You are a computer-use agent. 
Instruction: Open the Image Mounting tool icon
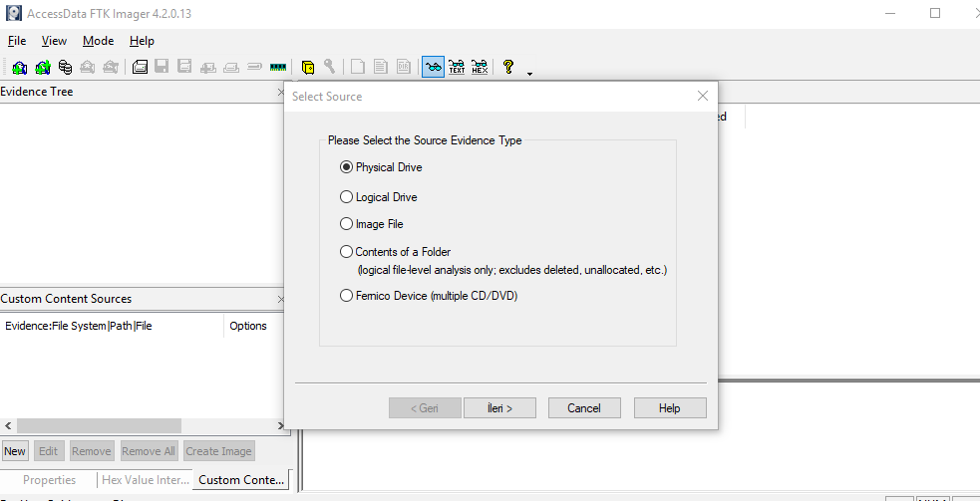65,67
